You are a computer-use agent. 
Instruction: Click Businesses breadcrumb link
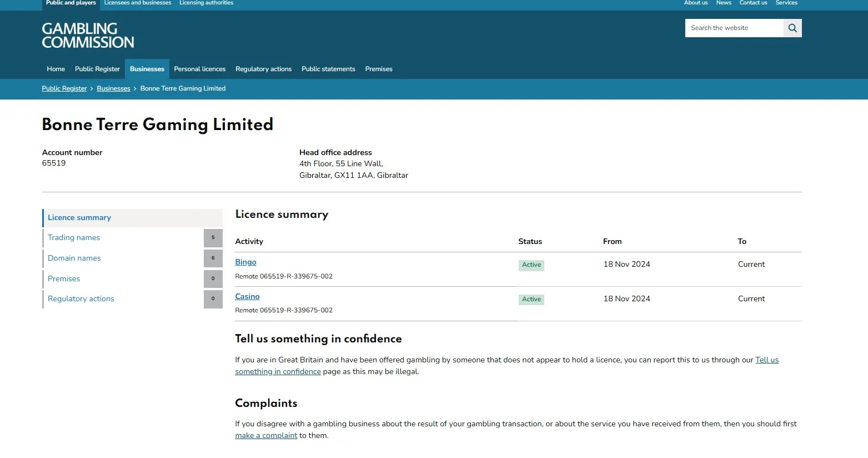point(113,88)
